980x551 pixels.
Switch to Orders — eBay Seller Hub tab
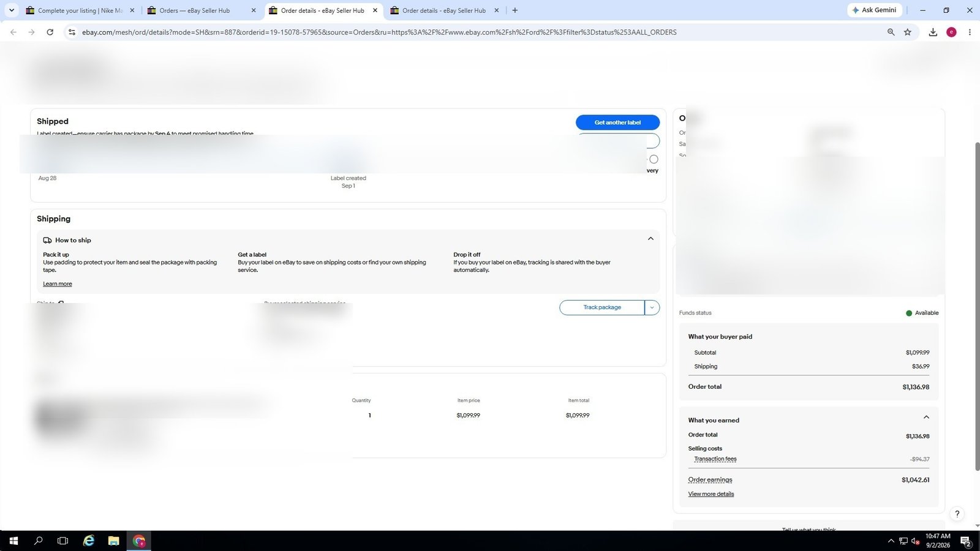[194, 10]
